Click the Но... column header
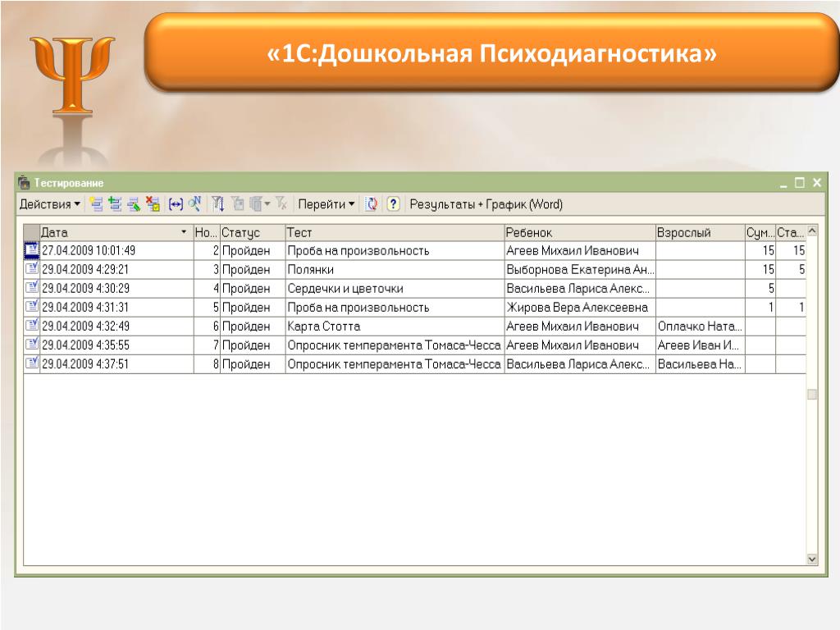The width and height of the screenshot is (840, 630). 206,232
